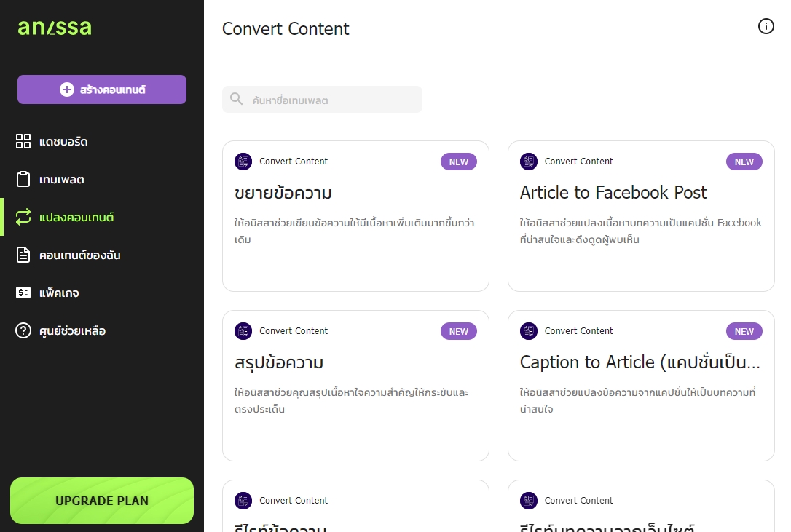The image size is (791, 532).
Task: Open the ศูนย์ช่วยเหลือ menu item
Action: tap(102, 330)
